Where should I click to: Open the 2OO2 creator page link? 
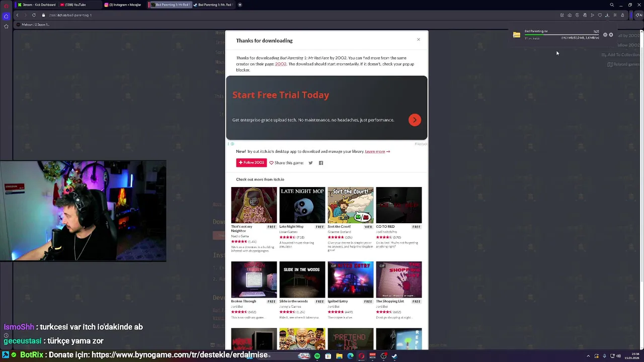click(x=281, y=64)
